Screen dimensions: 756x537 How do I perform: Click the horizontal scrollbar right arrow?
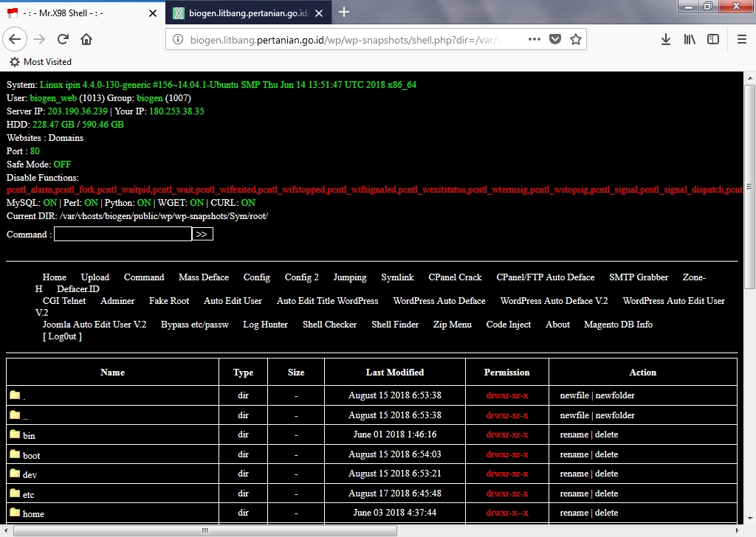pyautogui.click(x=737, y=530)
